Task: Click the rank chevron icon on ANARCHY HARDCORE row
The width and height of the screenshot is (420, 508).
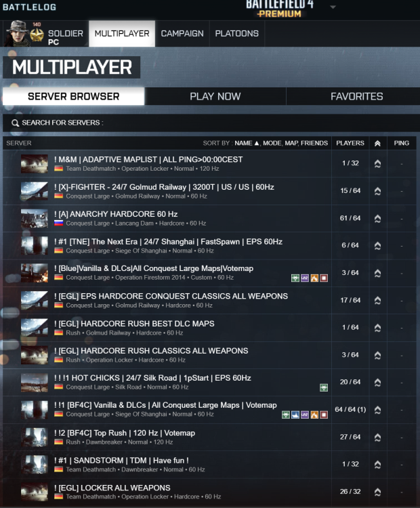Action: [377, 219]
